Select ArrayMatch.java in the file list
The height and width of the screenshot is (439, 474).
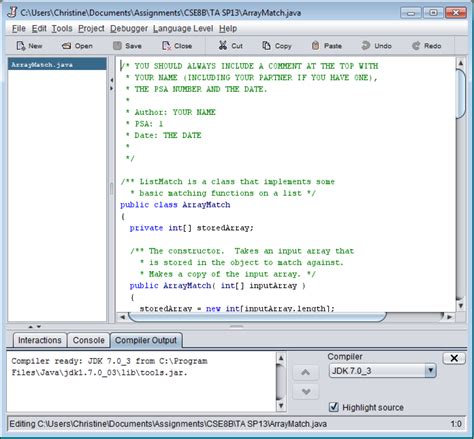[x=57, y=65]
